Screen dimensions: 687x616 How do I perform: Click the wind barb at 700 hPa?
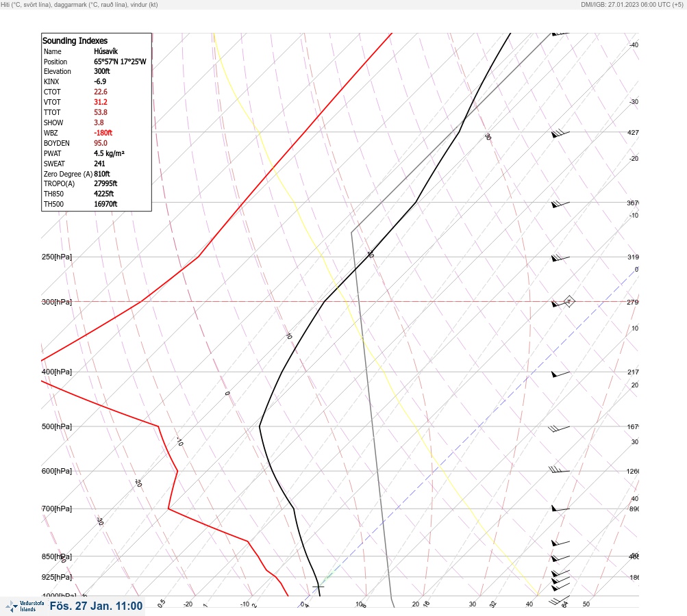[560, 509]
